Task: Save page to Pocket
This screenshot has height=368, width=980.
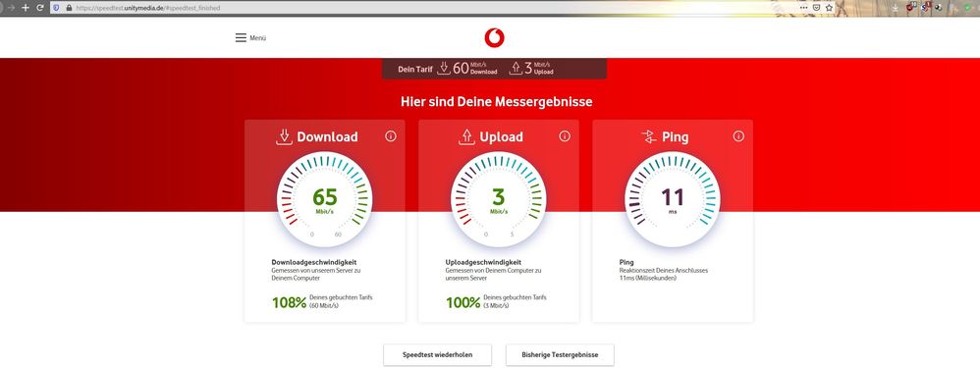Action: pos(816,8)
